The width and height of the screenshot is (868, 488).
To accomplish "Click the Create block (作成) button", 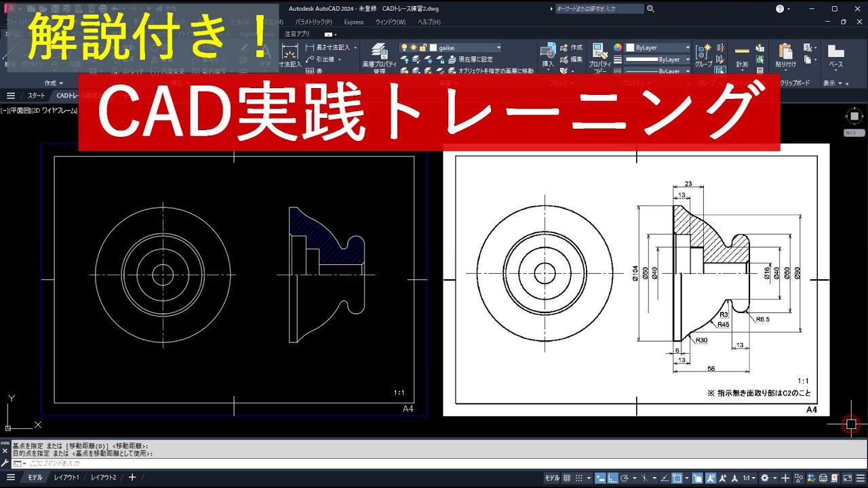I will (x=570, y=47).
